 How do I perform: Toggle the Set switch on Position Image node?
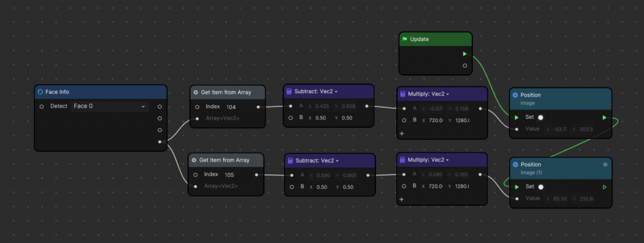click(x=540, y=118)
